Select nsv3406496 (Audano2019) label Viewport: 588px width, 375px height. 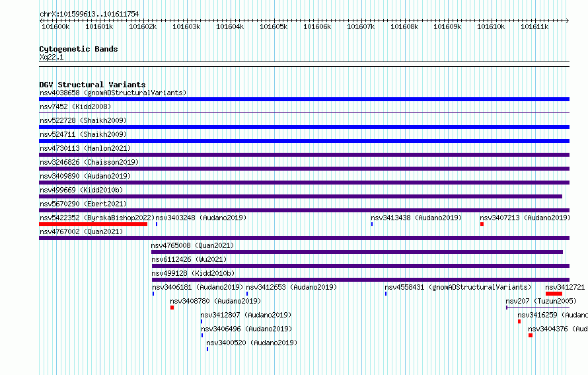point(246,329)
